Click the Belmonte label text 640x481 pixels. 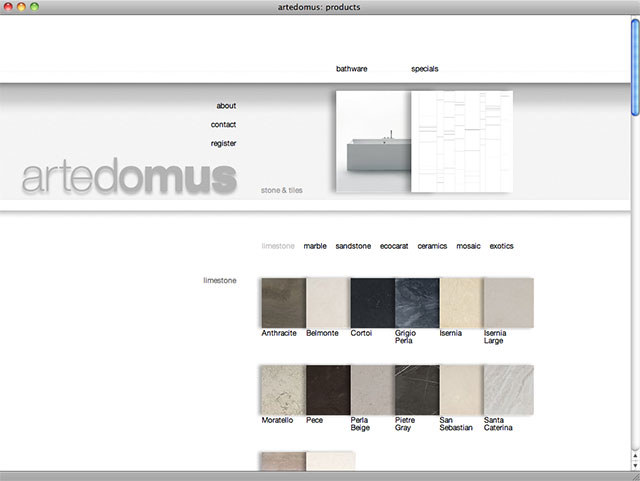click(322, 333)
